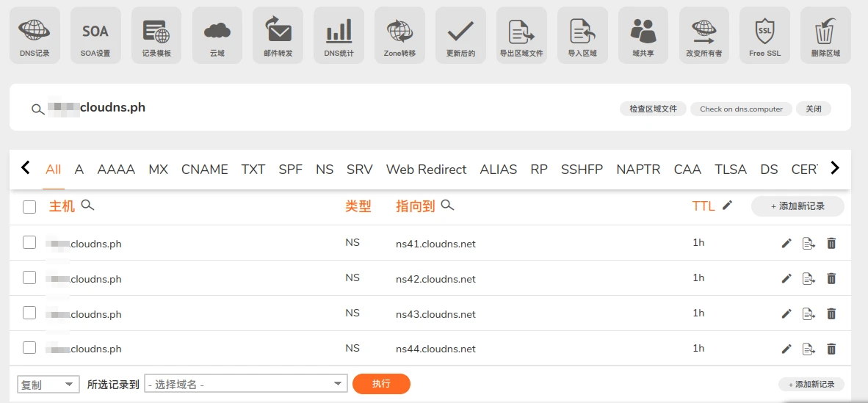Click the orange 执行 button

[381, 384]
